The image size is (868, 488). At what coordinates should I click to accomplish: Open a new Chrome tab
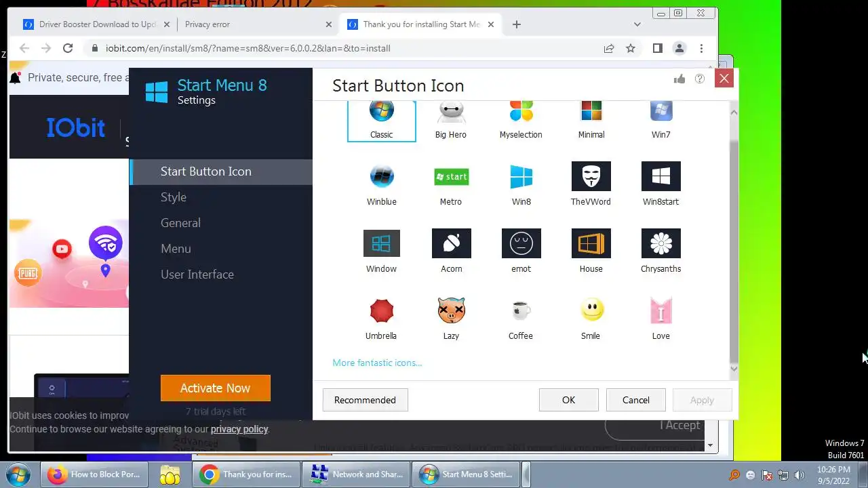point(517,24)
